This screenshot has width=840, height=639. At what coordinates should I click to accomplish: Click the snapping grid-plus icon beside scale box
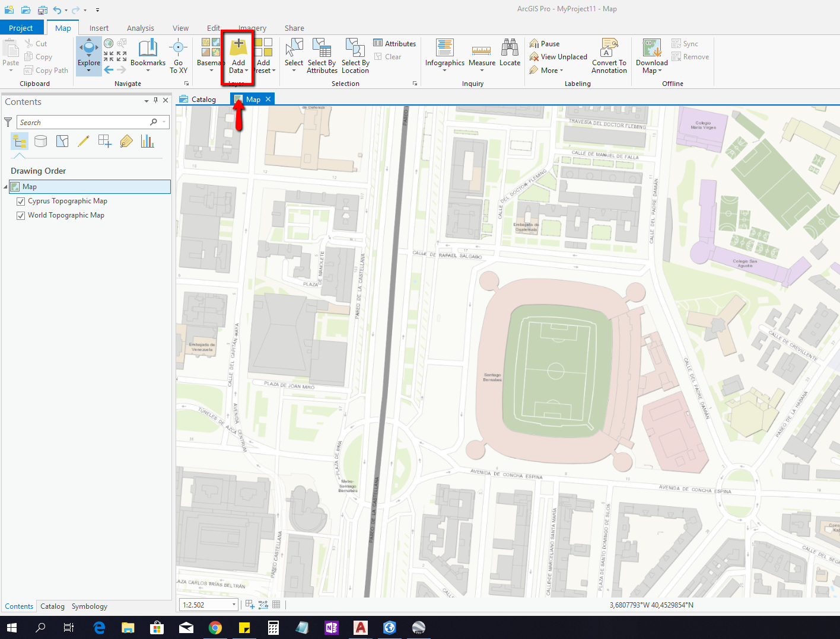tap(250, 605)
